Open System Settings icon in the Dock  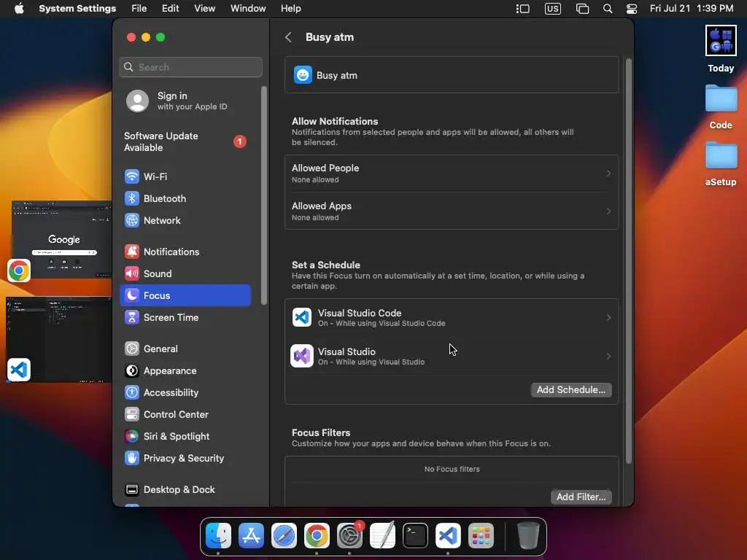(349, 536)
